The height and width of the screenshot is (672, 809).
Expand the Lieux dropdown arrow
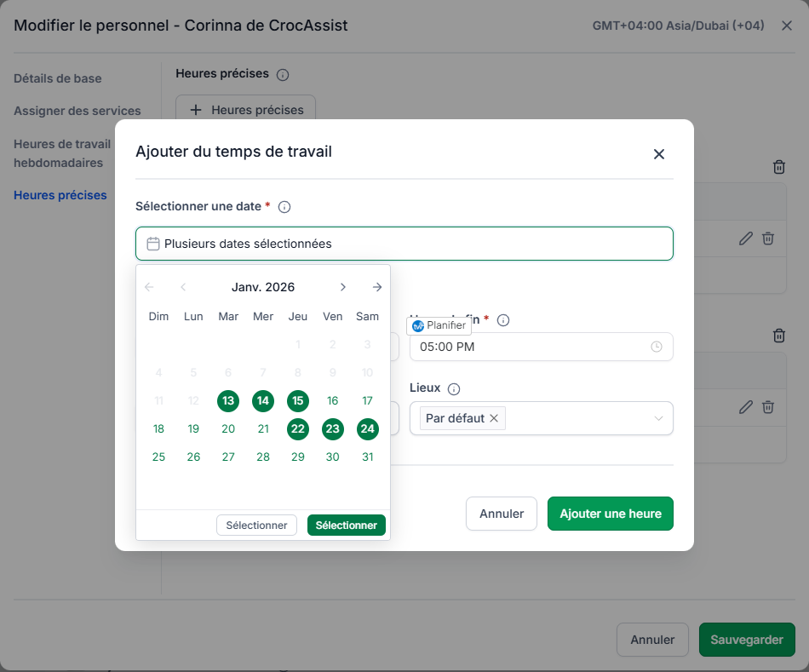658,418
